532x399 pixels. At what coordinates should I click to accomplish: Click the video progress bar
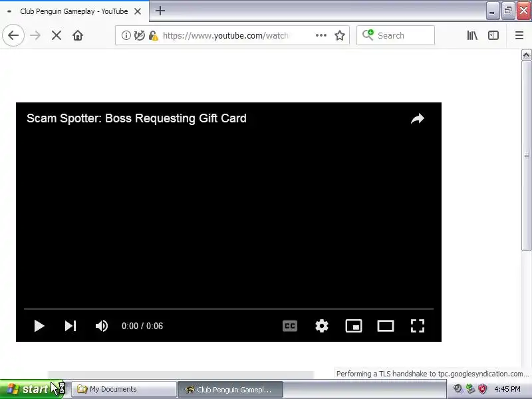(x=229, y=309)
